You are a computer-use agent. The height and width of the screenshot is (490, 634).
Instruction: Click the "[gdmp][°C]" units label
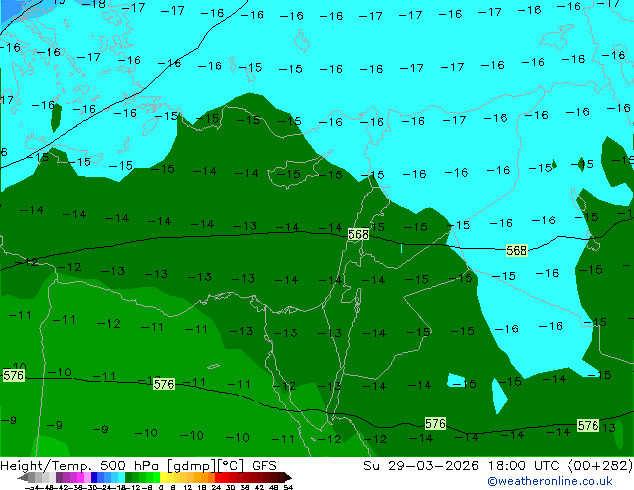tap(205, 466)
